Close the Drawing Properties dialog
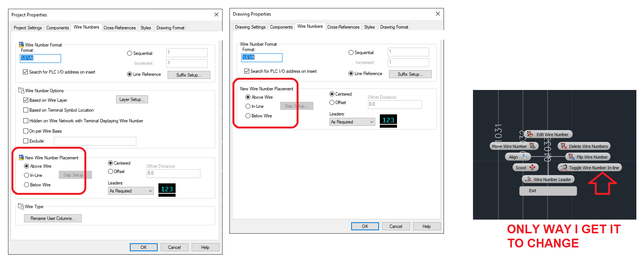 point(438,14)
